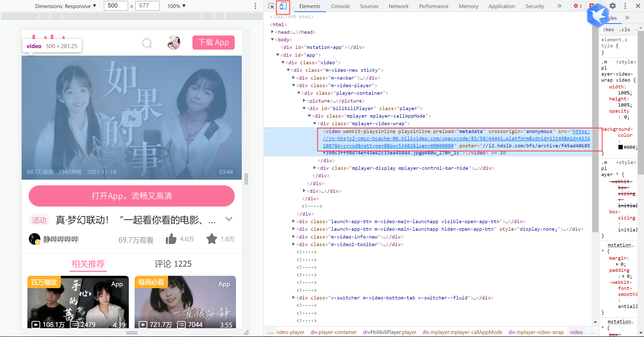Go to the Performance tab

[x=434, y=6]
